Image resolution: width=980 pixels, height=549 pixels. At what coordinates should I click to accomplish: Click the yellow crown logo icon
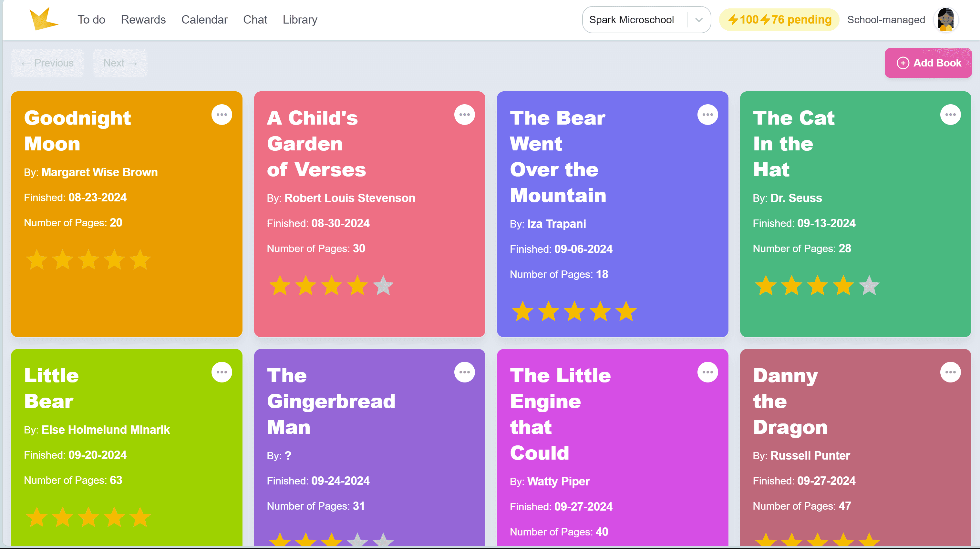point(43,19)
